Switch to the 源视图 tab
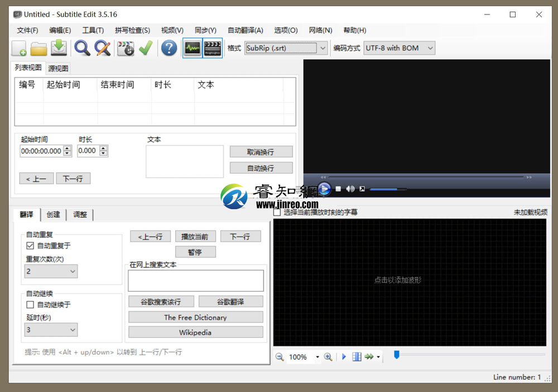Screen dimensions: 558x392 (x=57, y=67)
